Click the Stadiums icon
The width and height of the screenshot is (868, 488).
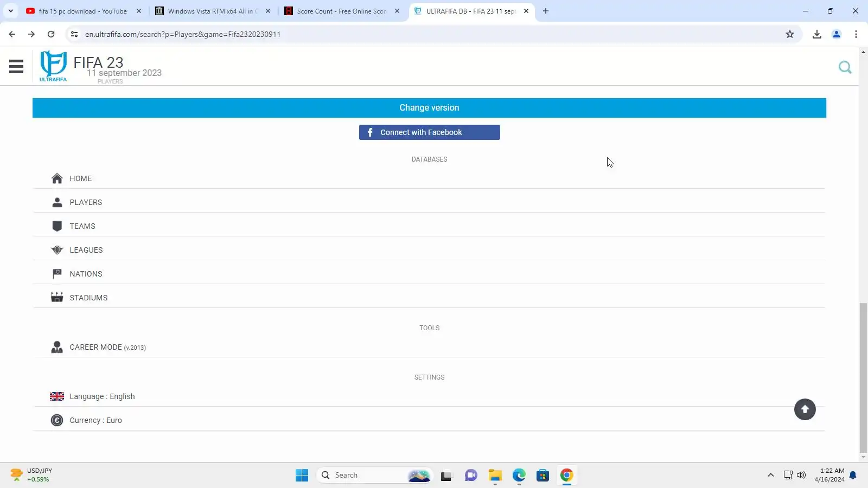tap(57, 298)
